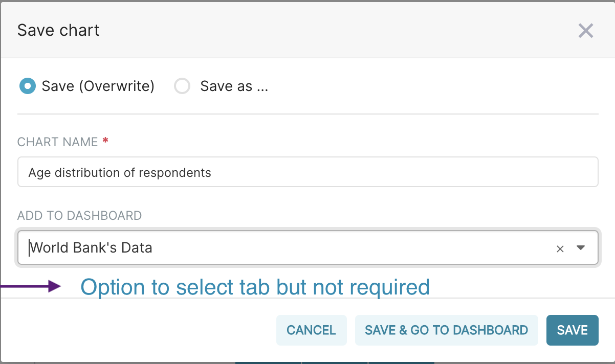Open the Add to Dashboard combo box

point(287,248)
